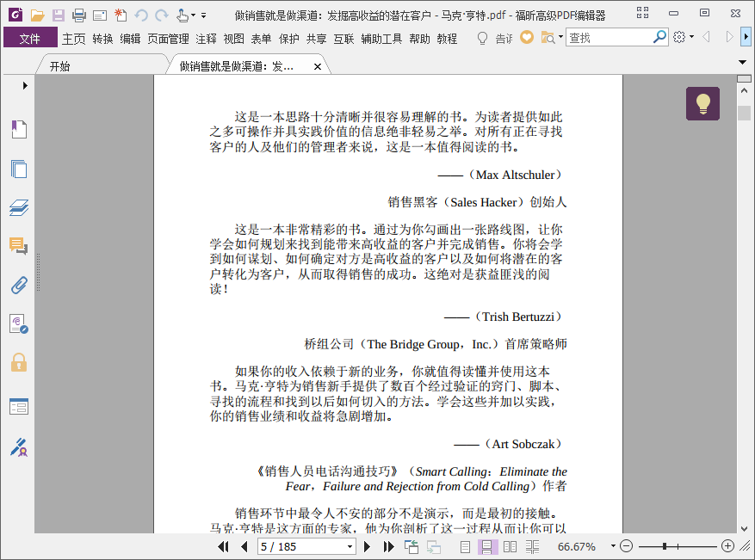Expand the left navigation panel arrow
755x560 pixels.
(x=25, y=86)
